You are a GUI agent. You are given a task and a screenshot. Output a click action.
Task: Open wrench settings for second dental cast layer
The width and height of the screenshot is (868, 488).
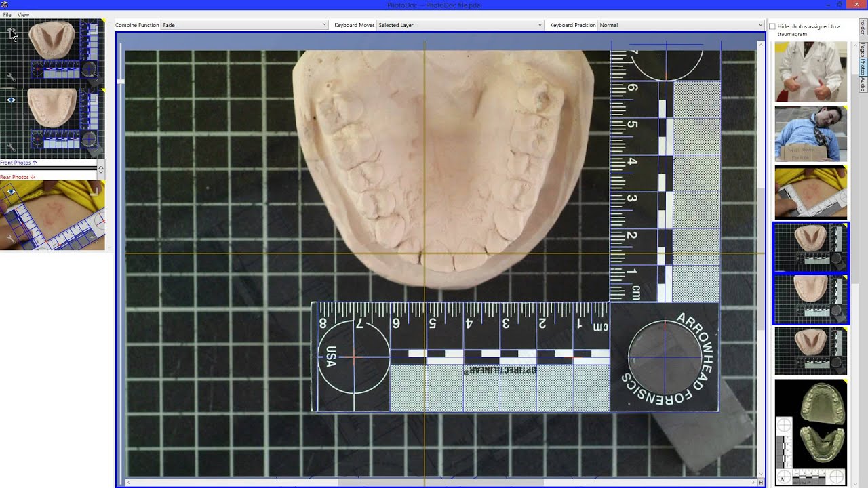coord(11,146)
